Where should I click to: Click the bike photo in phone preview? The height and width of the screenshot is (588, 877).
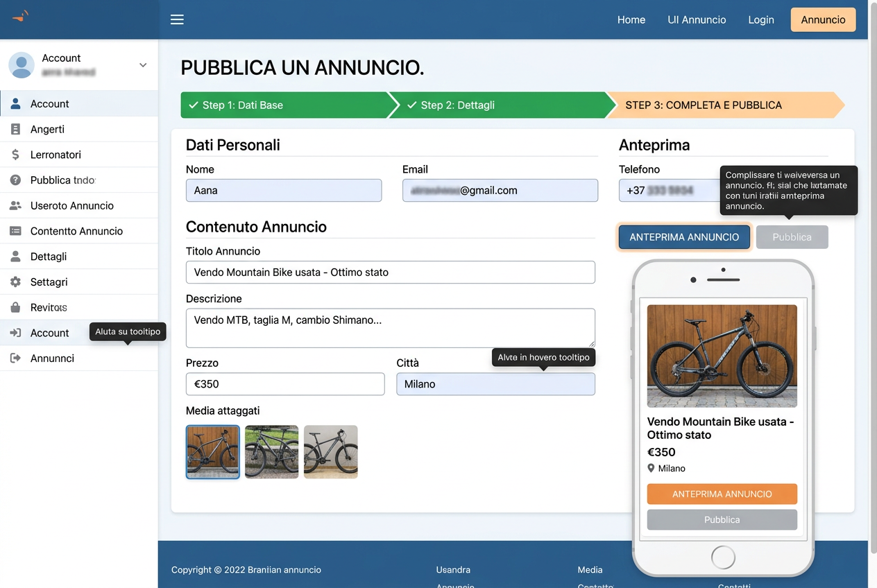point(722,356)
